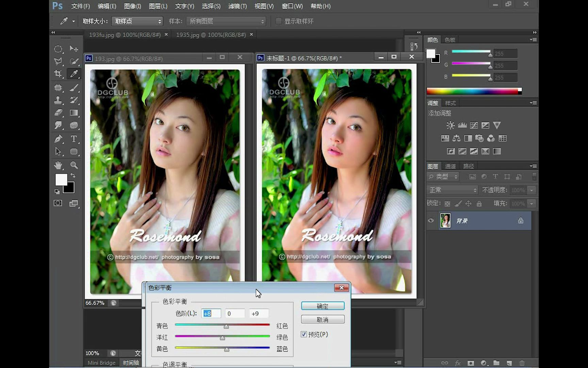The image size is (588, 368).
Task: Switch to the 通道 tab
Action: coord(450,166)
